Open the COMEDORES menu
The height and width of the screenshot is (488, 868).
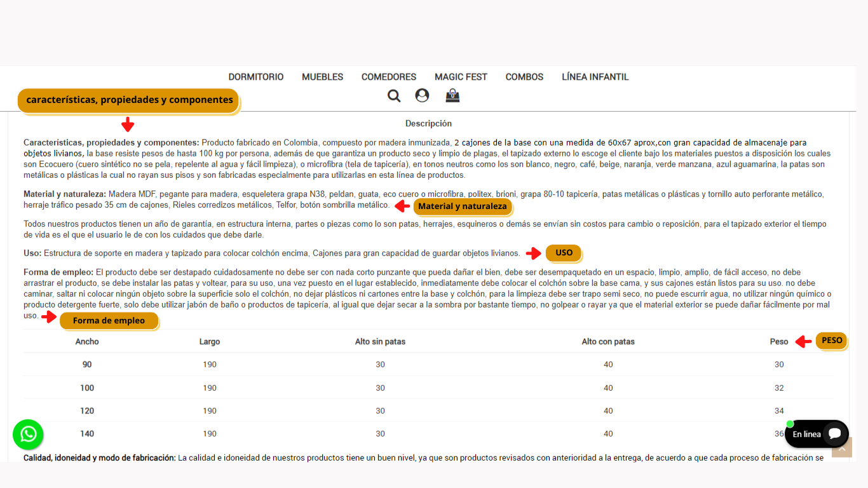click(x=389, y=77)
